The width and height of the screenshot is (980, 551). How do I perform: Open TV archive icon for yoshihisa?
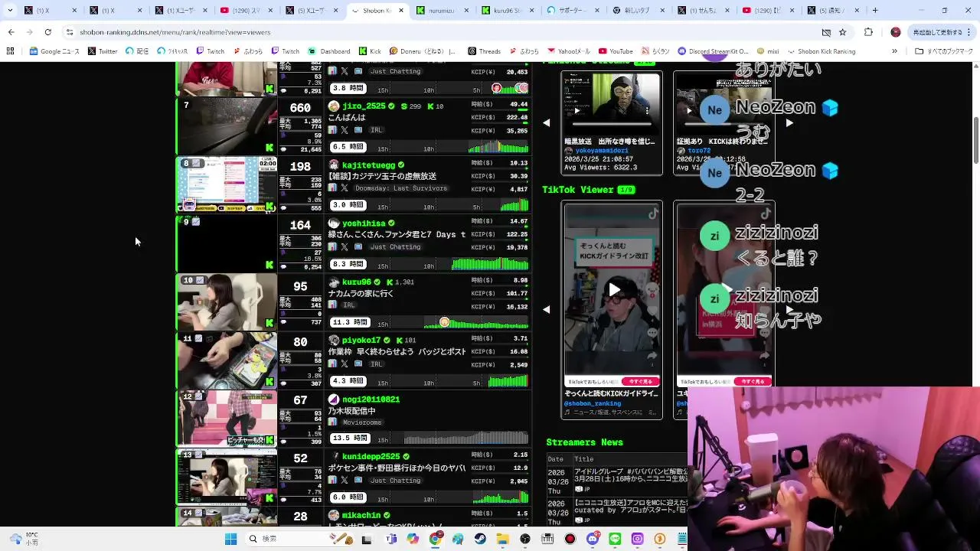coord(358,247)
